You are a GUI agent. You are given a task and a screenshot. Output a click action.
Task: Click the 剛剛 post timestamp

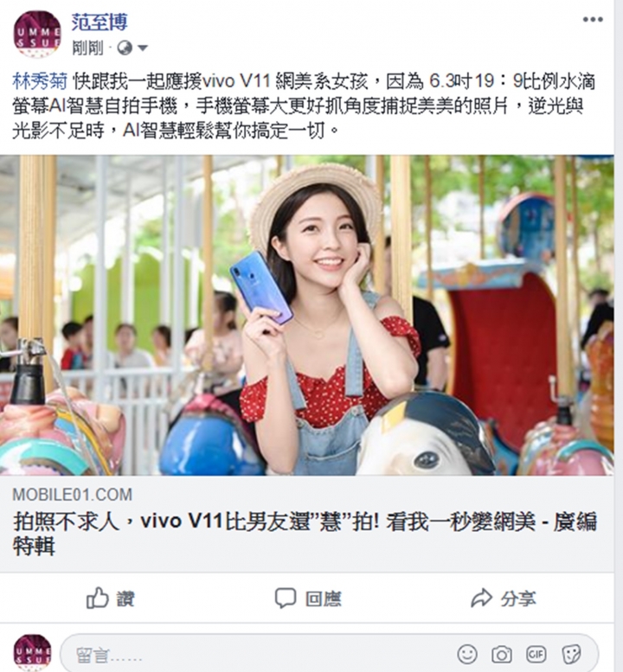point(88,48)
